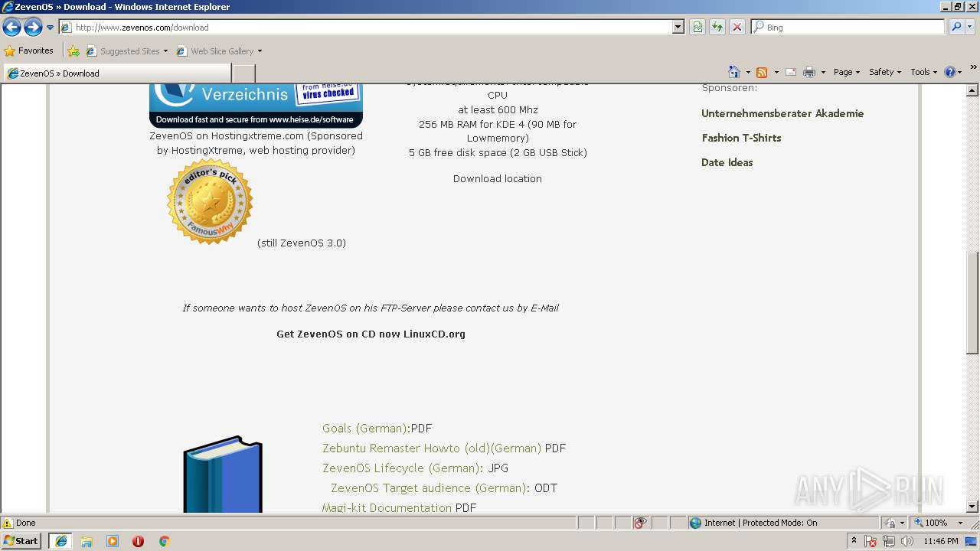Open the Safety menu
The height and width of the screenshot is (551, 980).
884,72
